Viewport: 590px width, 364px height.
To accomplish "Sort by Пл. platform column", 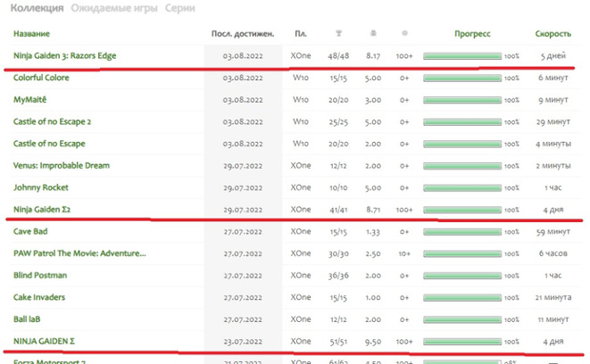I will [x=301, y=34].
